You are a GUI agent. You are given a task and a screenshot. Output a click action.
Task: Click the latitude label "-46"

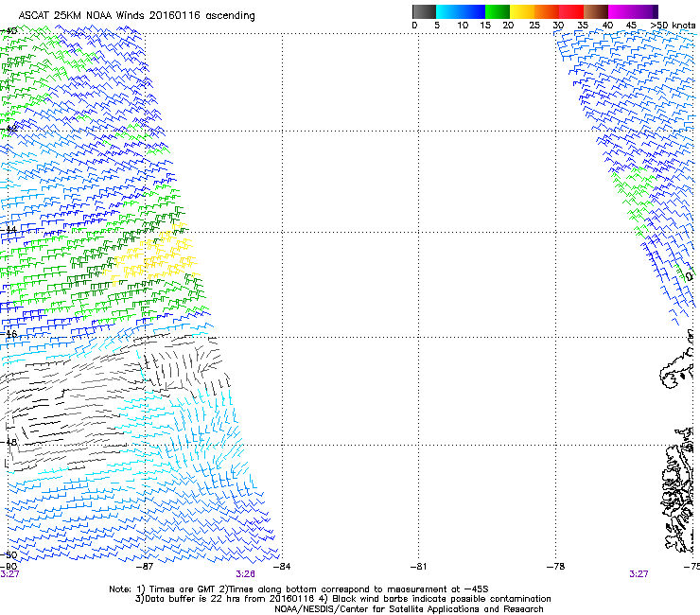[9, 334]
